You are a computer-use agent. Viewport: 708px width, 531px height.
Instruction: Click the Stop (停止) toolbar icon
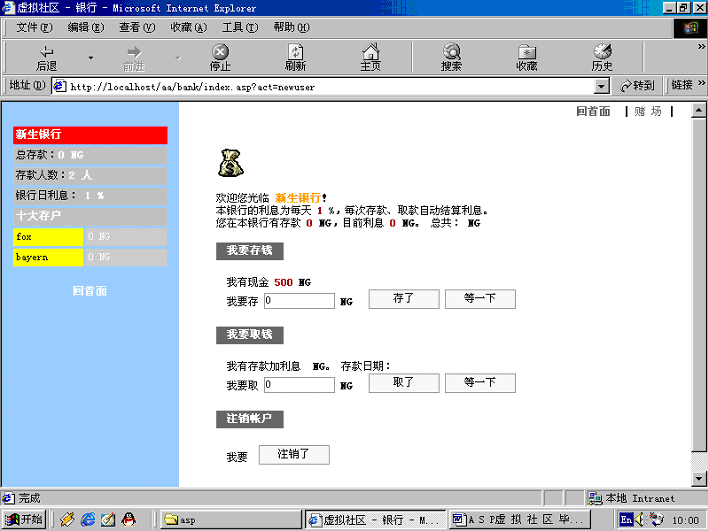click(x=220, y=57)
